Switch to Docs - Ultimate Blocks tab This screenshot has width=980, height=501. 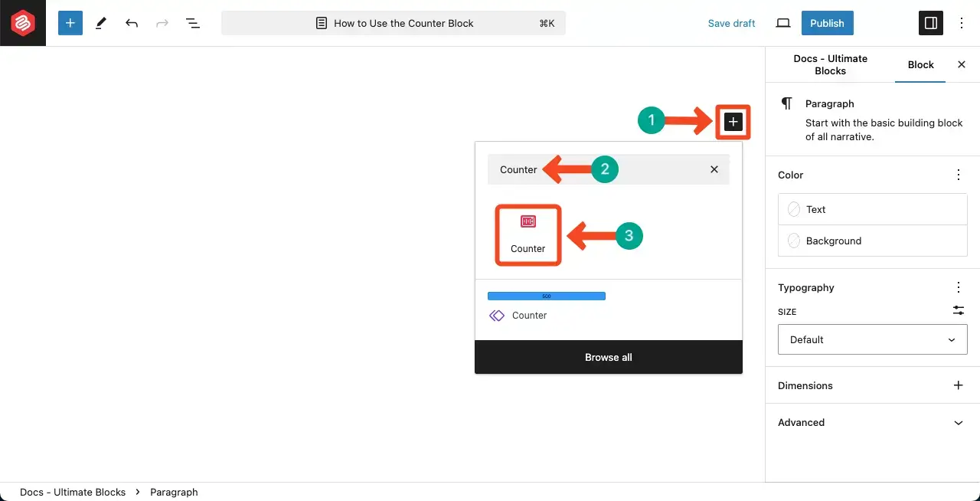point(830,64)
